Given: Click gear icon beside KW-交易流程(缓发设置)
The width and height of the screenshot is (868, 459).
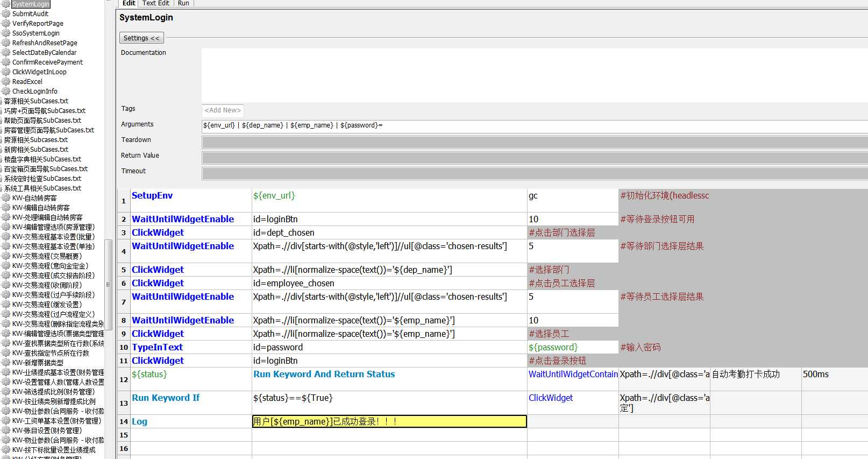Looking at the screenshot, I should [6, 305].
